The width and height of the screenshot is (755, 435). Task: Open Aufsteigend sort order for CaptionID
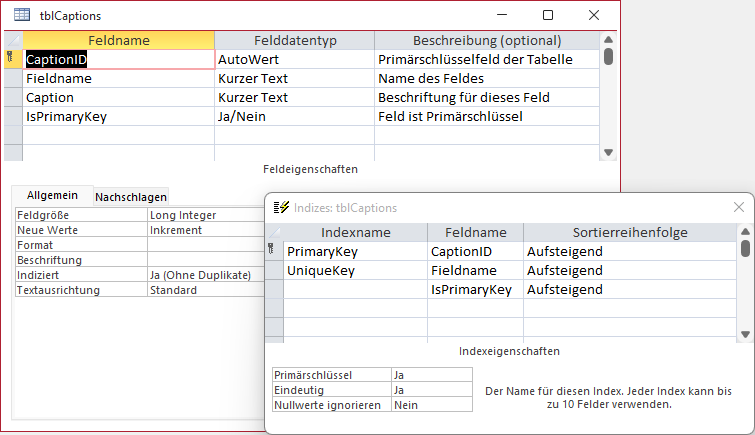click(x=630, y=251)
